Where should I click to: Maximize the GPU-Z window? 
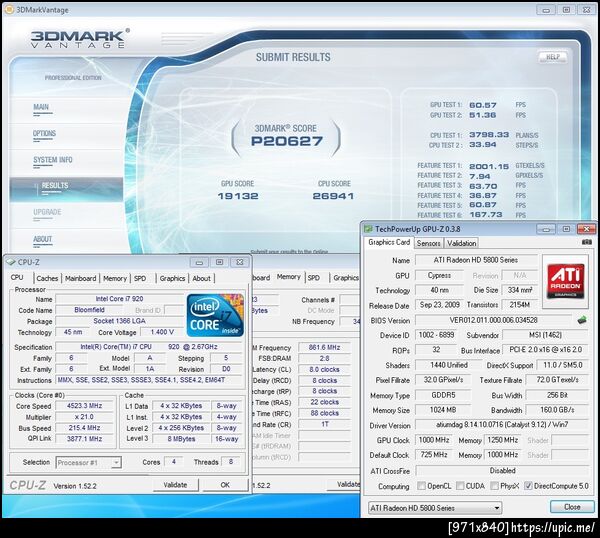click(x=566, y=229)
